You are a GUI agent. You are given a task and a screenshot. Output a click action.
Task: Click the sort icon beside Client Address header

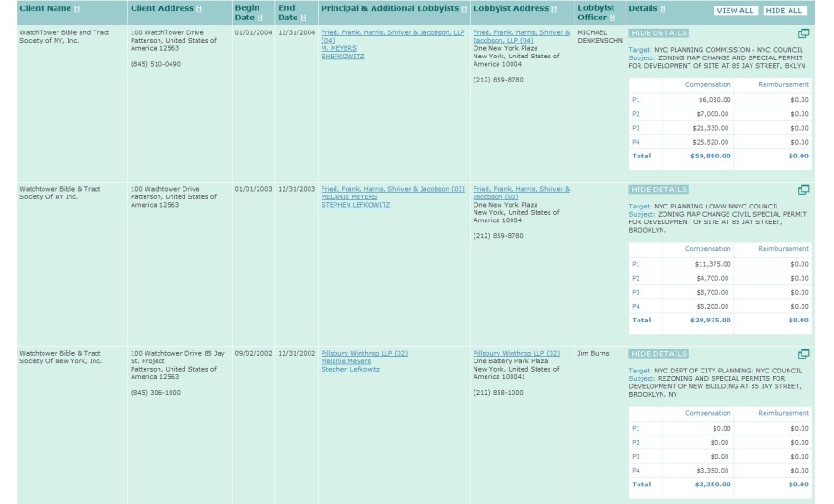pos(199,9)
